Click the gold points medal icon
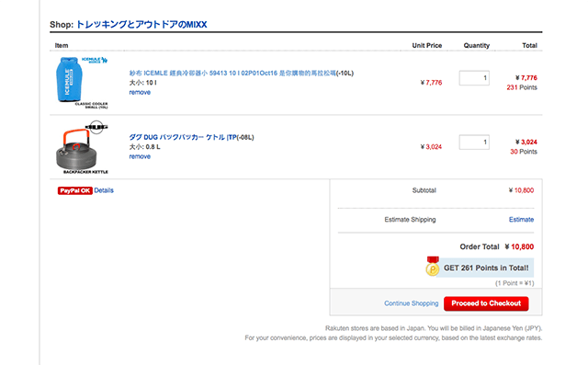This screenshot has height=365, width=588. tap(433, 267)
